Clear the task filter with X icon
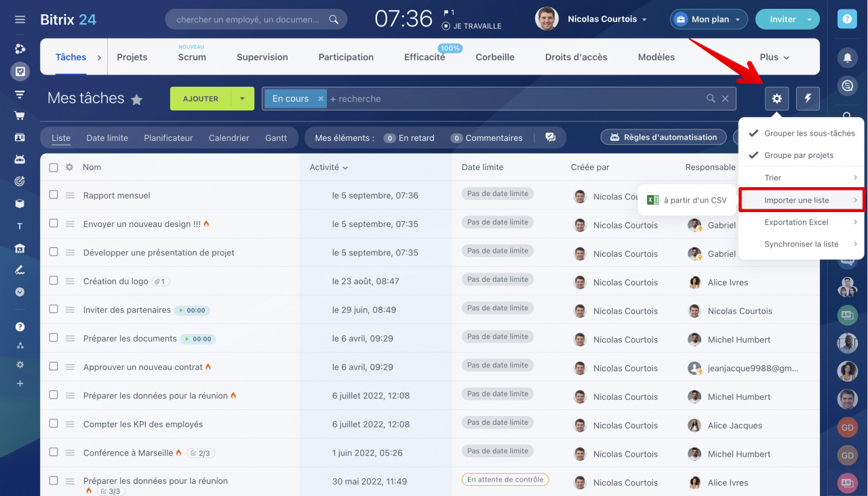Viewport: 868px width, 496px height. click(x=726, y=99)
